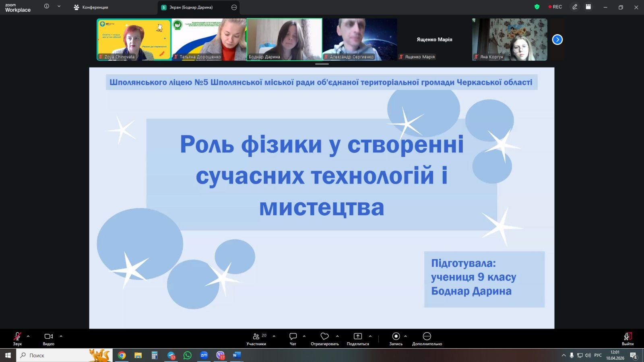Viewport: 644px width, 362px height.
Task: Expand the share options arrow
Action: (370, 336)
